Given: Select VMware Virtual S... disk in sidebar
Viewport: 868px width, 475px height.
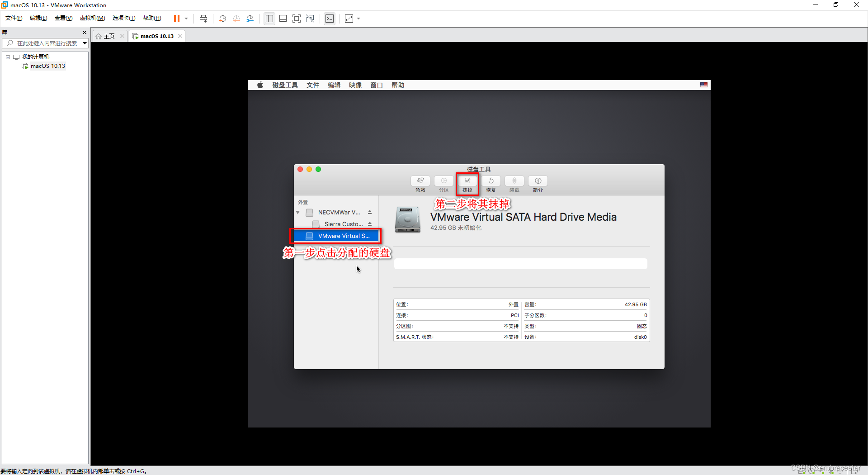Looking at the screenshot, I should click(x=335, y=236).
